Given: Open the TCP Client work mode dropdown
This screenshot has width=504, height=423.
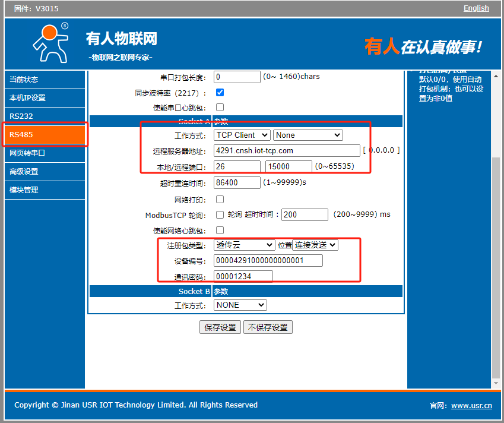Looking at the screenshot, I should coord(242,135).
